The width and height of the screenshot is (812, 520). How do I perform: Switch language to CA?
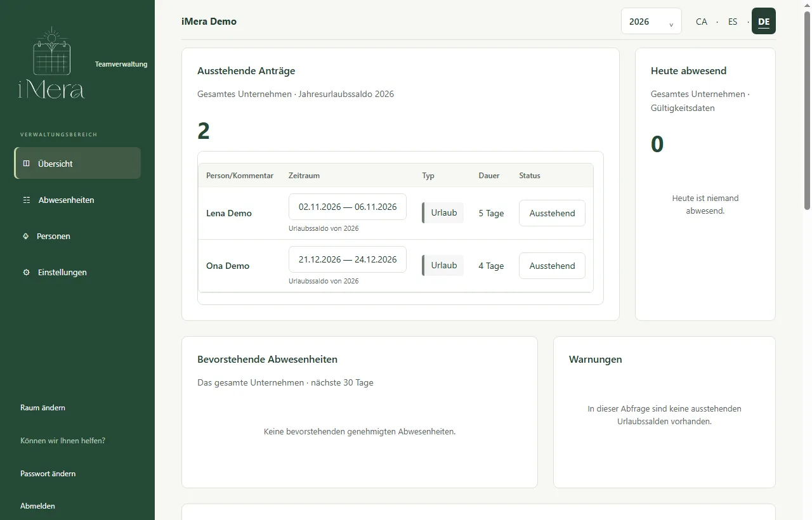tap(701, 21)
